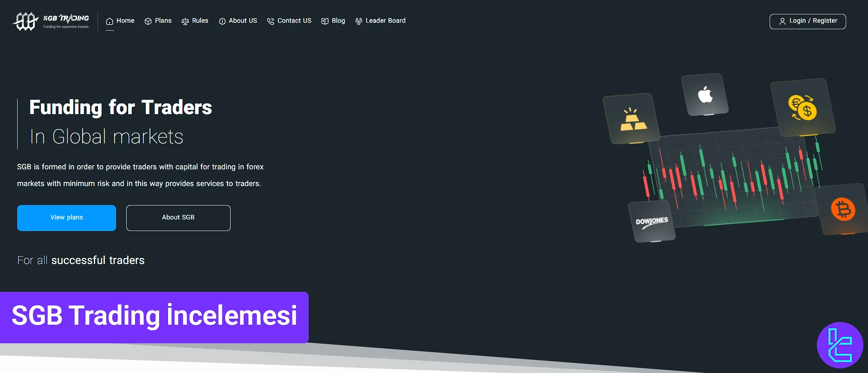Open the Home menu item
Viewport: 868px width, 373px height.
coord(125,21)
